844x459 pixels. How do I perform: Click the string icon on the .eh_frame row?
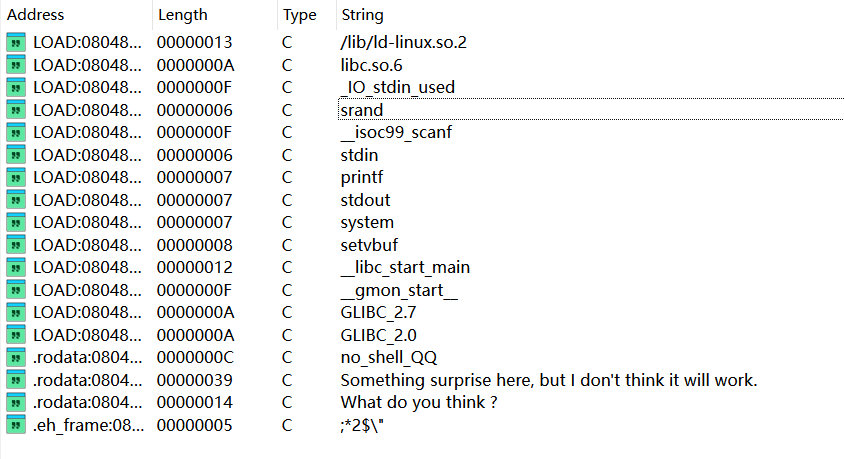[16, 425]
